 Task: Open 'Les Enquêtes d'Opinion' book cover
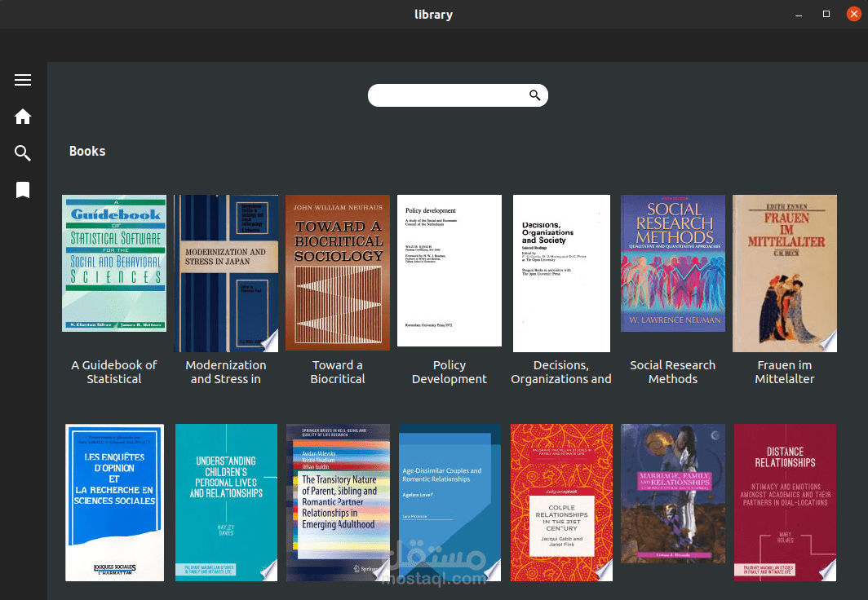tap(114, 503)
